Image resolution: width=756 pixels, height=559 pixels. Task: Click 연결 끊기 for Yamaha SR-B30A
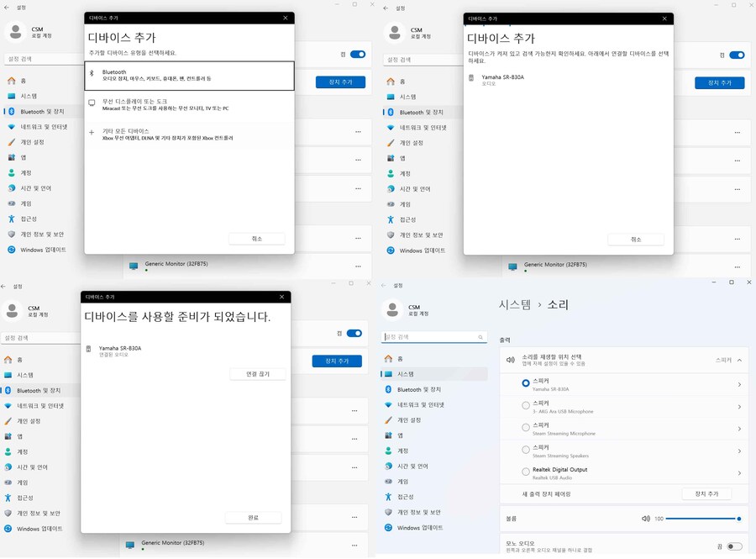coord(257,374)
